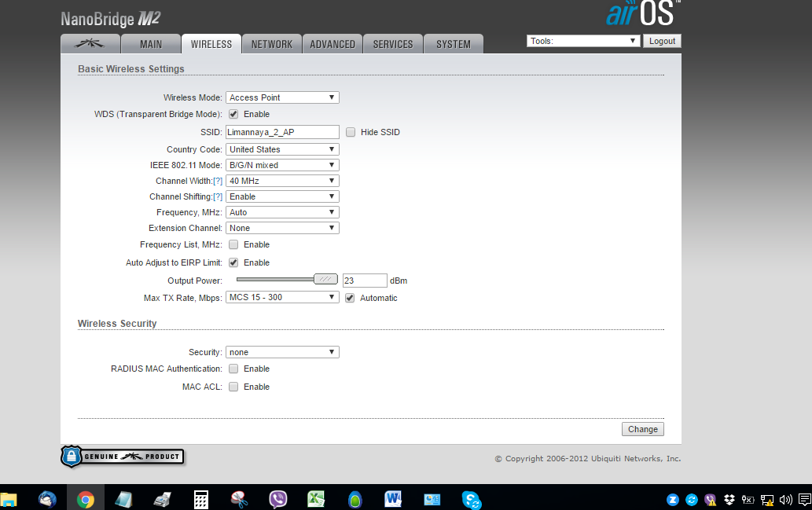Go to the NETWORK tab

[x=272, y=44]
